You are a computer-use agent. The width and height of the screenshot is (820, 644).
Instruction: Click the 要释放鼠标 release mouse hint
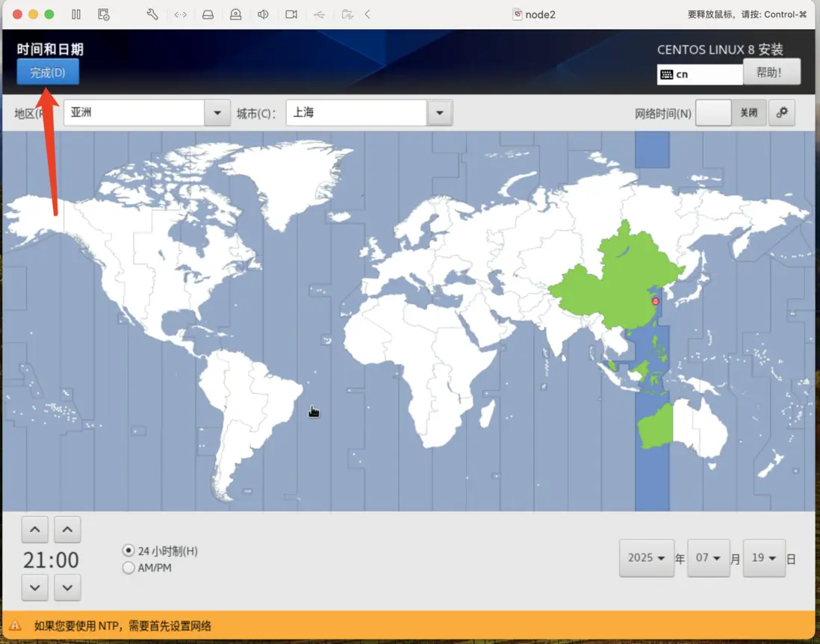(x=748, y=15)
